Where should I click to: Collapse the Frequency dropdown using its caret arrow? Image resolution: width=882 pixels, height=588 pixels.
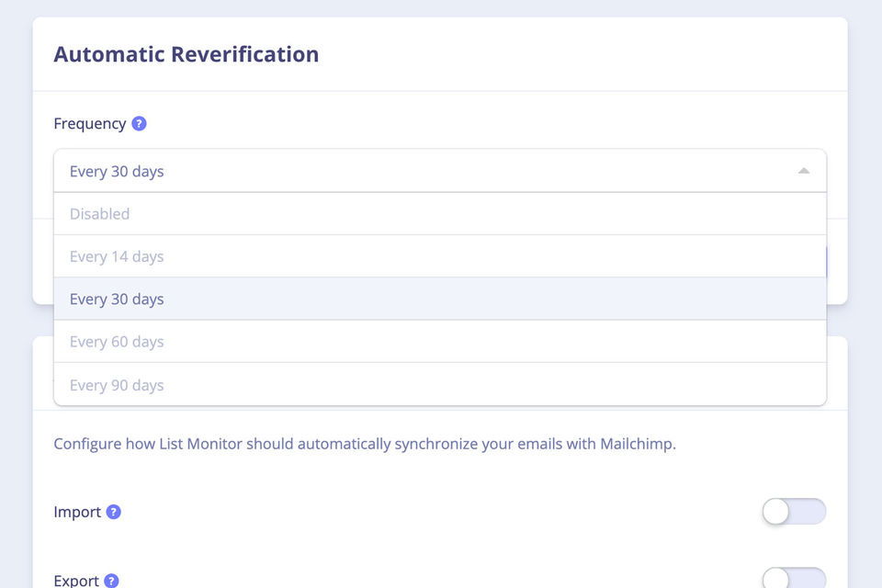tap(803, 171)
